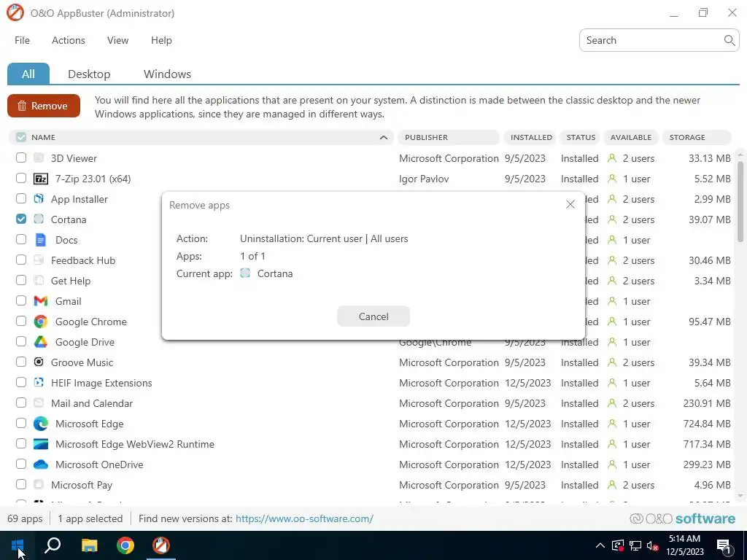Sort by AVAILABLE column header
The height and width of the screenshot is (560, 747).
[631, 137]
